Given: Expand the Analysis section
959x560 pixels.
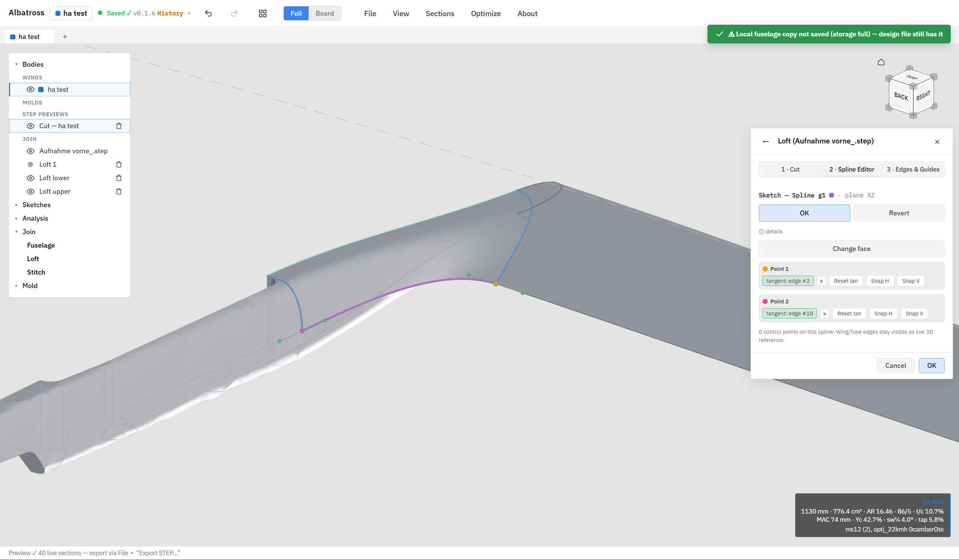Looking at the screenshot, I should pyautogui.click(x=16, y=218).
